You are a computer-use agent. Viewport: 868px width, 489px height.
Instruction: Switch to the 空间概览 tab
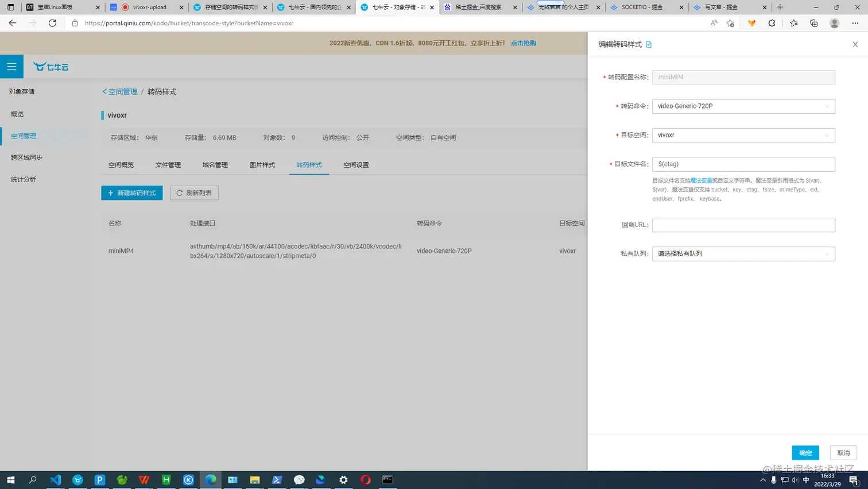point(121,165)
